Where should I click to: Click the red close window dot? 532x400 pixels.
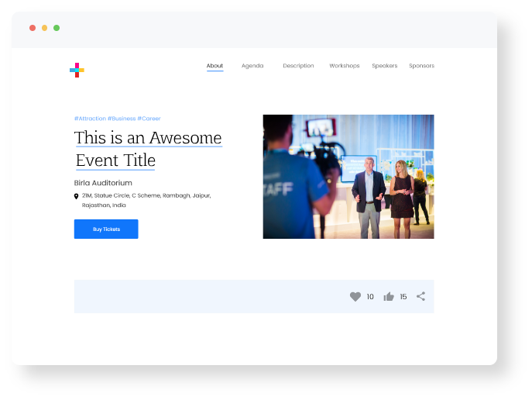point(33,28)
